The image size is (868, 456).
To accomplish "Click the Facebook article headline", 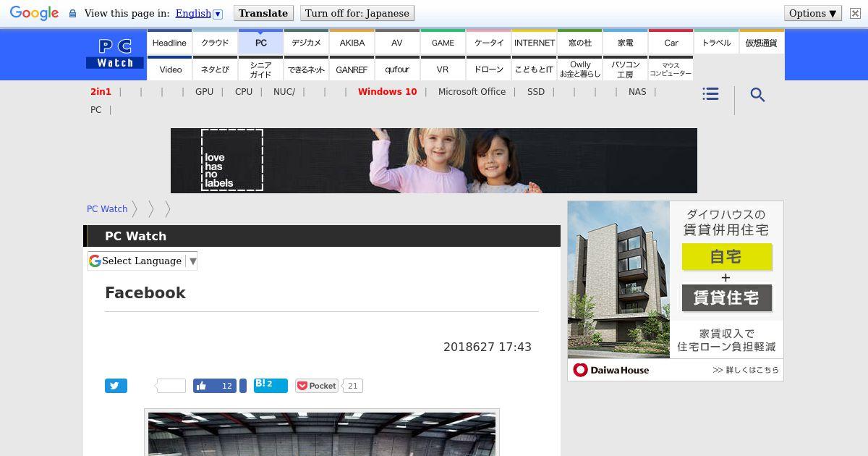I will coord(145,292).
